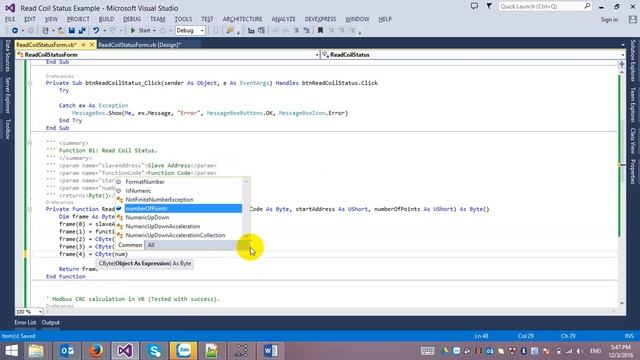
Task: Open the DEBUG menu
Action: click(x=132, y=19)
